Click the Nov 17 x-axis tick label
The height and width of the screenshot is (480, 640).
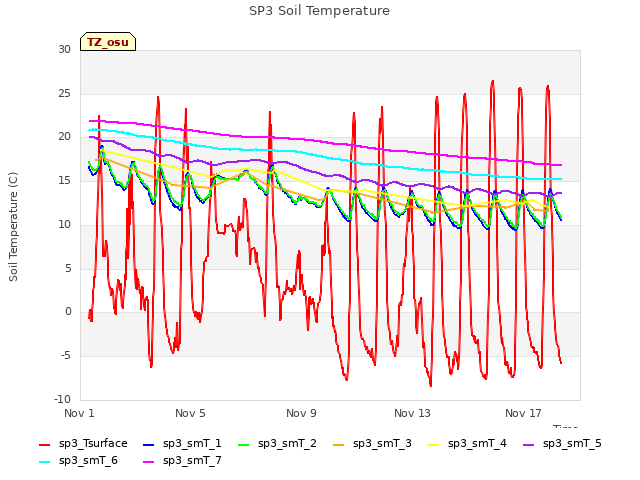523,413
